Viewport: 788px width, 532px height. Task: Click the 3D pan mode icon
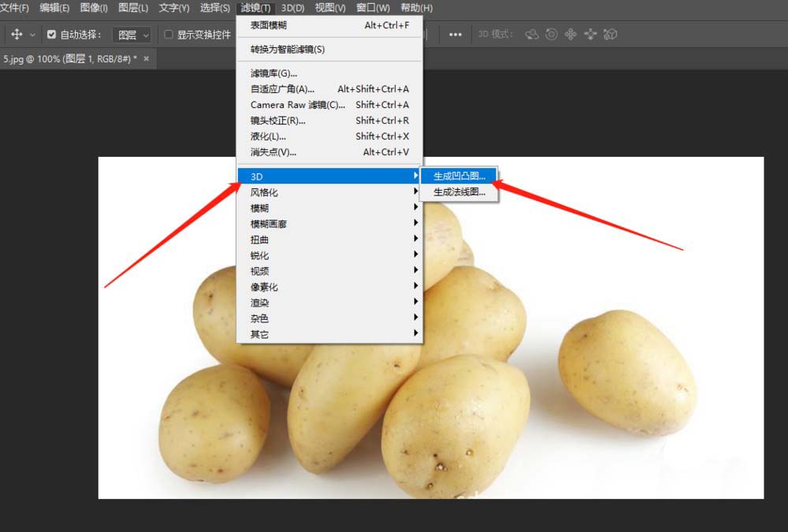coord(571,35)
